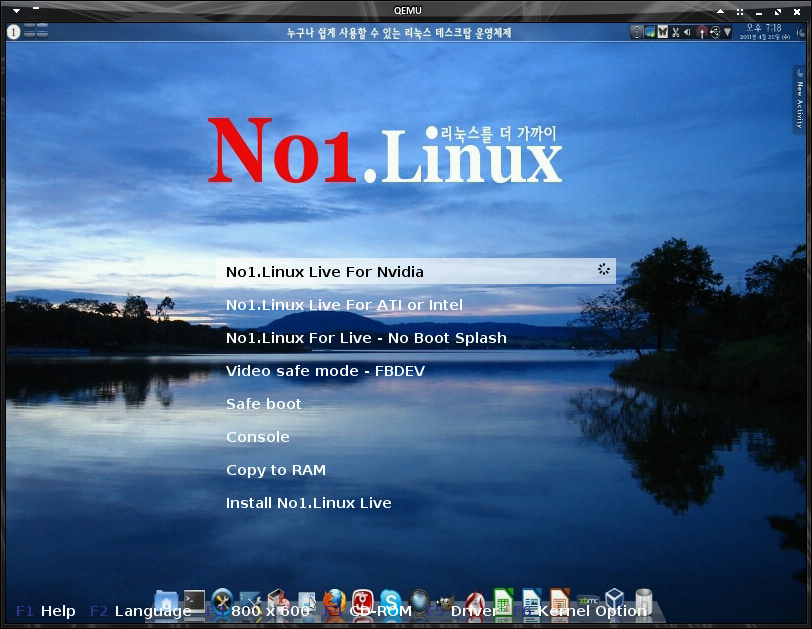Choose the Console boot entry
Viewport: 812px width, 629px height.
[257, 437]
